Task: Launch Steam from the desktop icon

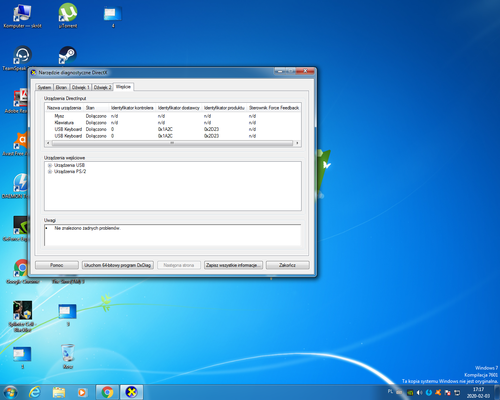Action: pos(68,55)
